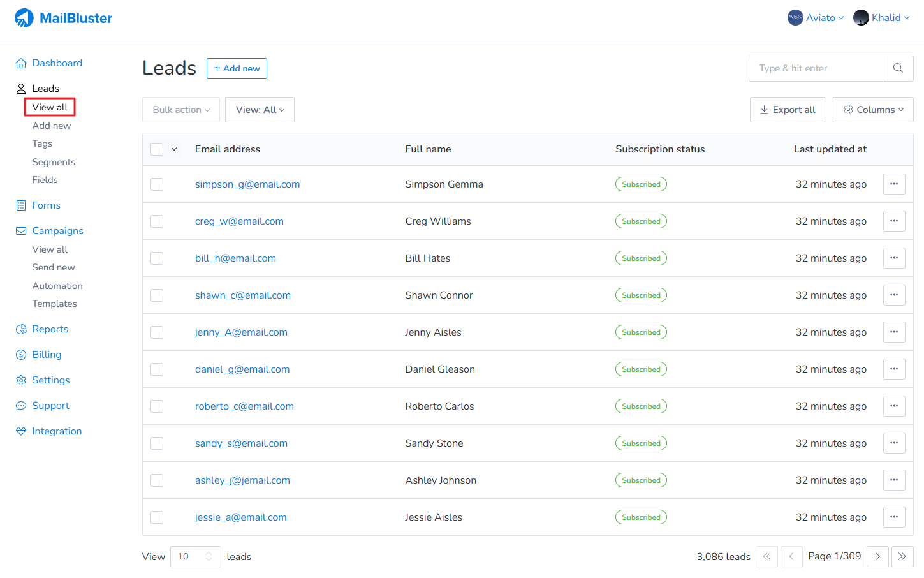Jump to the last page arrow

902,556
